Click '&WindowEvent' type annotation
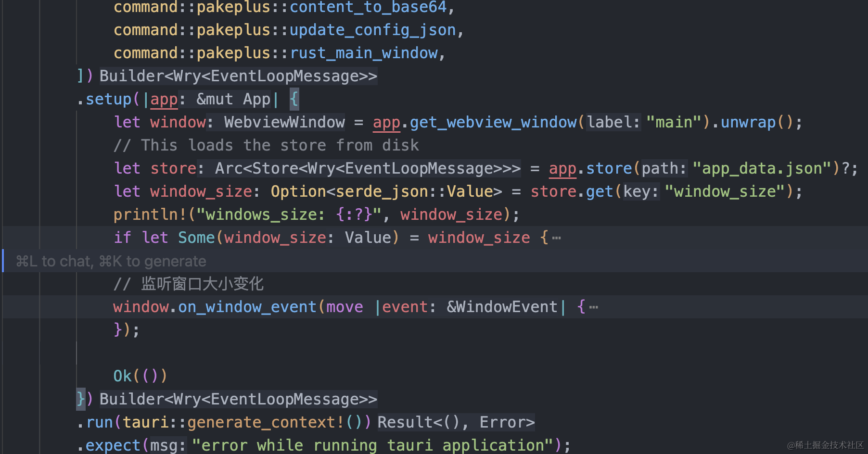This screenshot has height=454, width=868. [502, 307]
